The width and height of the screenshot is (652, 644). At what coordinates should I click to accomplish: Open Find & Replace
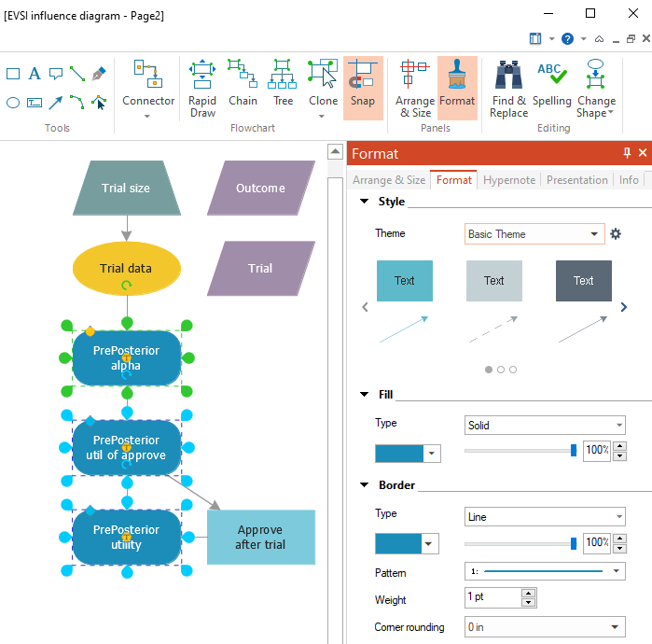coord(508,88)
